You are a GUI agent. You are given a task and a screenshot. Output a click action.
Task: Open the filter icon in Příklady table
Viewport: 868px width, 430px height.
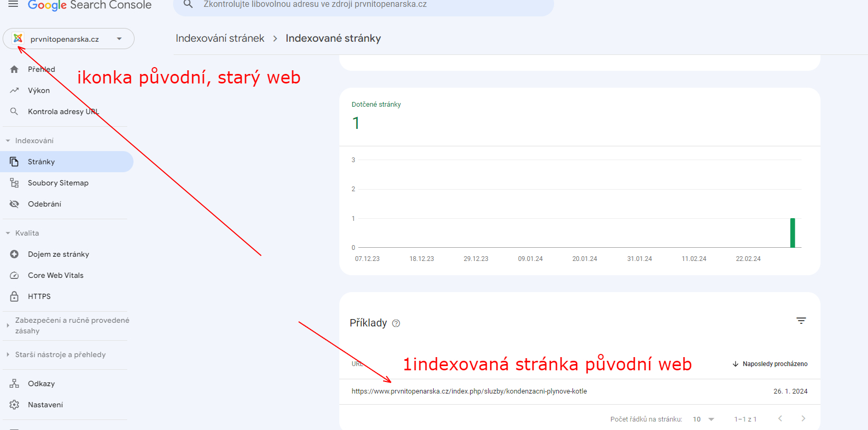coord(801,321)
